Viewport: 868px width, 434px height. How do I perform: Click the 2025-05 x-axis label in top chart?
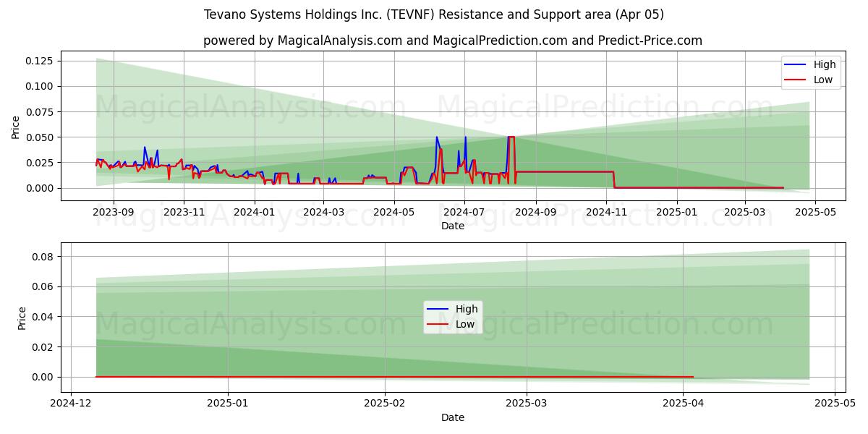(x=815, y=212)
